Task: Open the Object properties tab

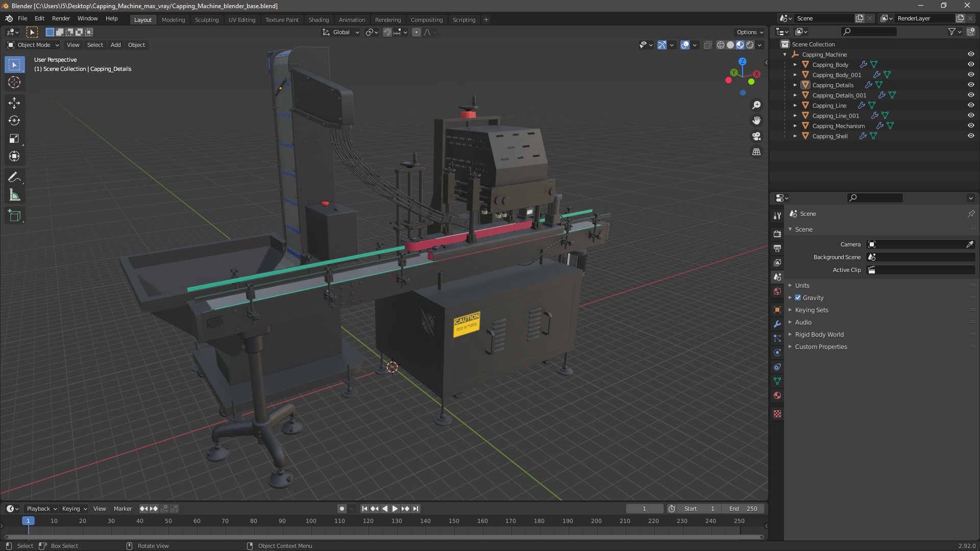Action: coord(777,310)
